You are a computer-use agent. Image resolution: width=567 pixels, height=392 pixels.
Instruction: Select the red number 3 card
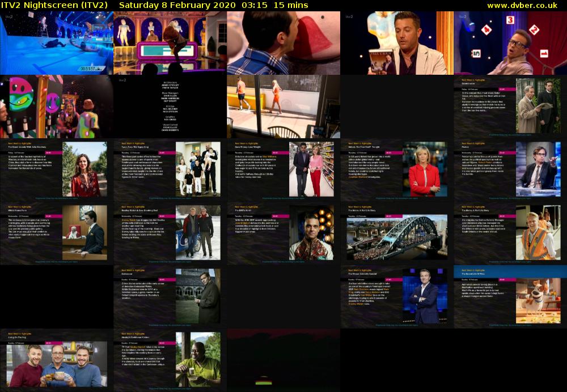click(510, 20)
